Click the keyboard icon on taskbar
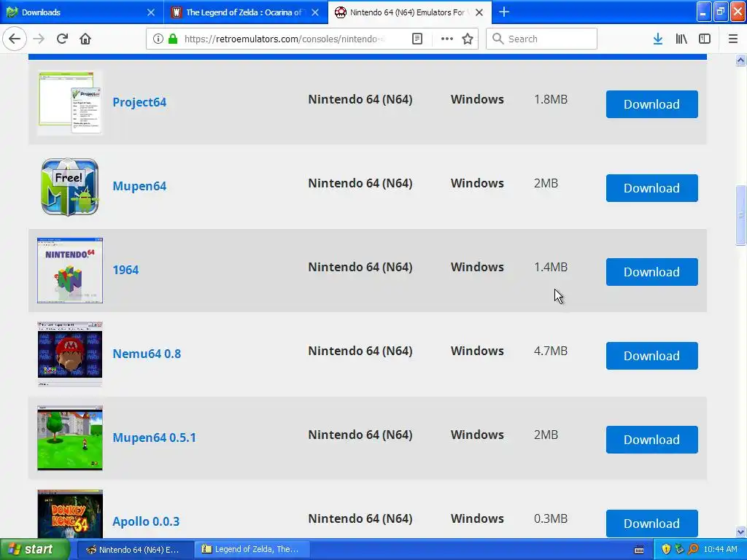 (x=639, y=550)
